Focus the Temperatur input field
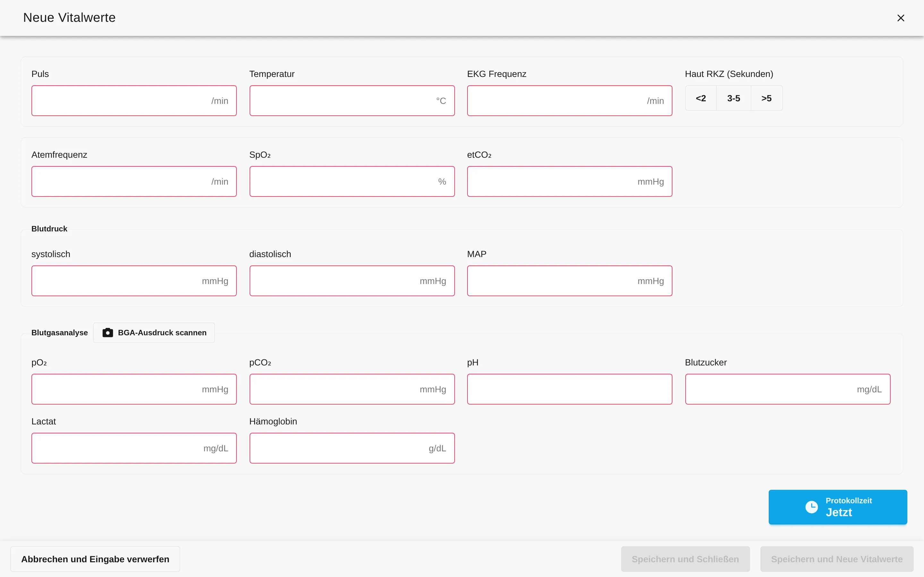Image resolution: width=924 pixels, height=577 pixels. 352,101
